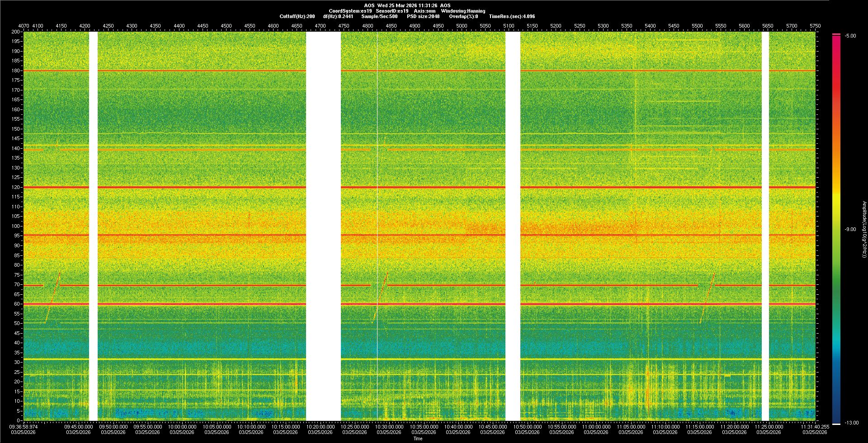The width and height of the screenshot is (868, 443).
Task: Click the -13.00 label below the colorbar
Action: coord(851,423)
